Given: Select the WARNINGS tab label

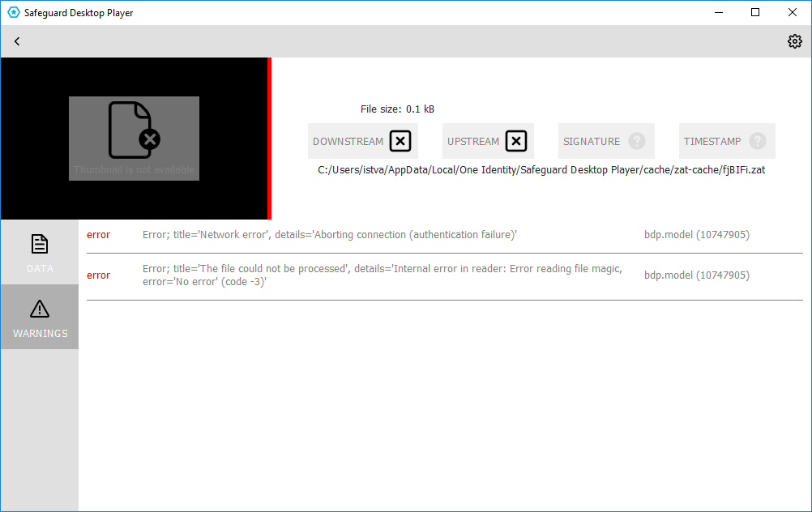Looking at the screenshot, I should coord(41,334).
